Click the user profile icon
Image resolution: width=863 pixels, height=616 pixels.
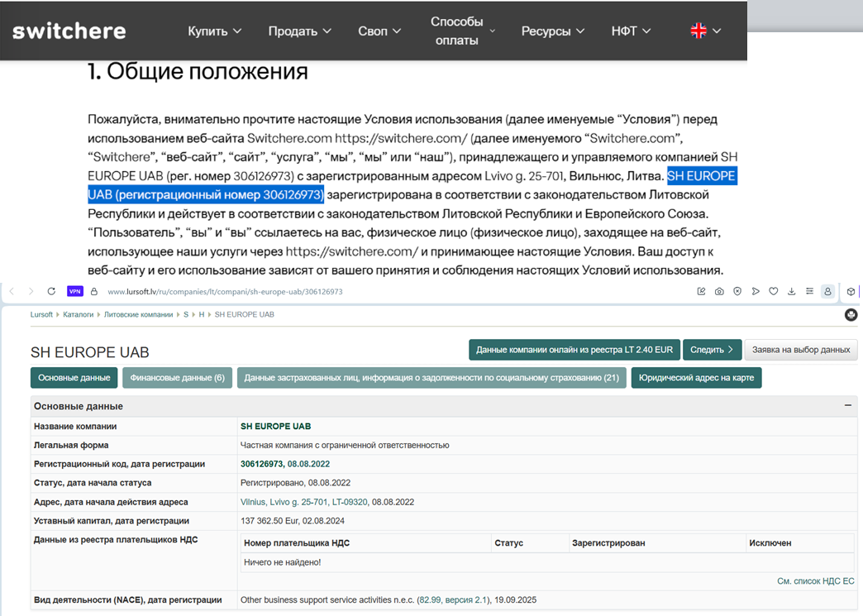coord(827,292)
